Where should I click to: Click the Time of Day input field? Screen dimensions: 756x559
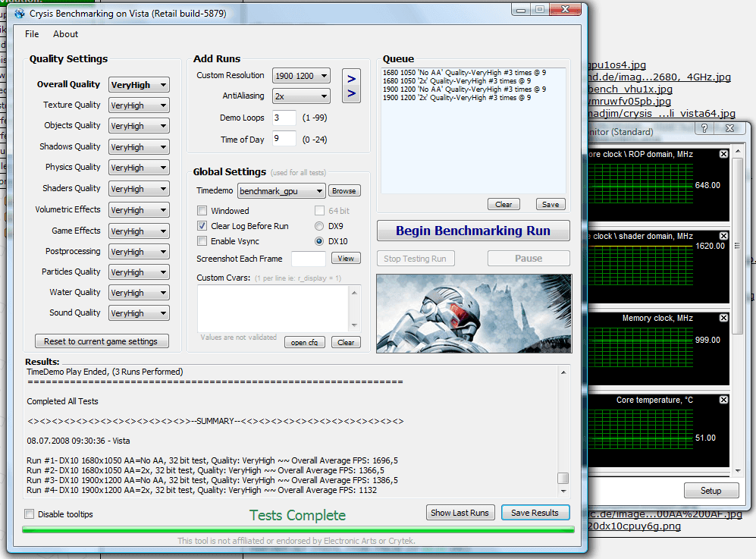(x=284, y=139)
